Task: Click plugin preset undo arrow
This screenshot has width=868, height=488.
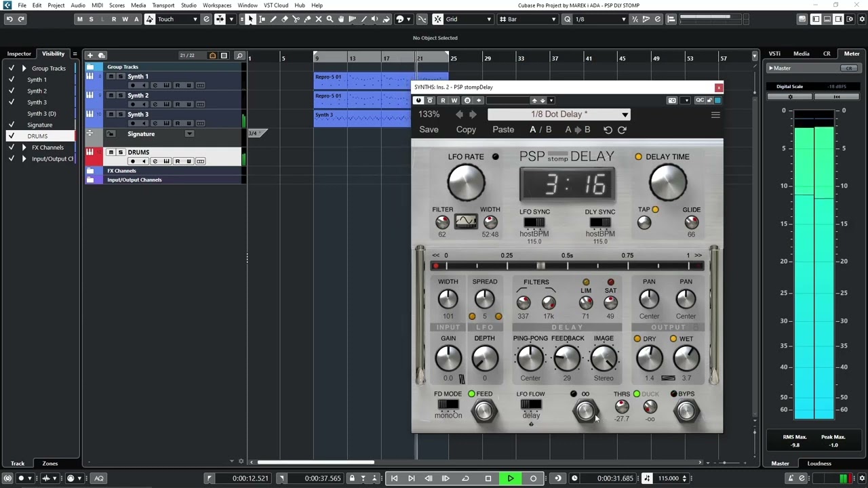Action: coord(608,129)
